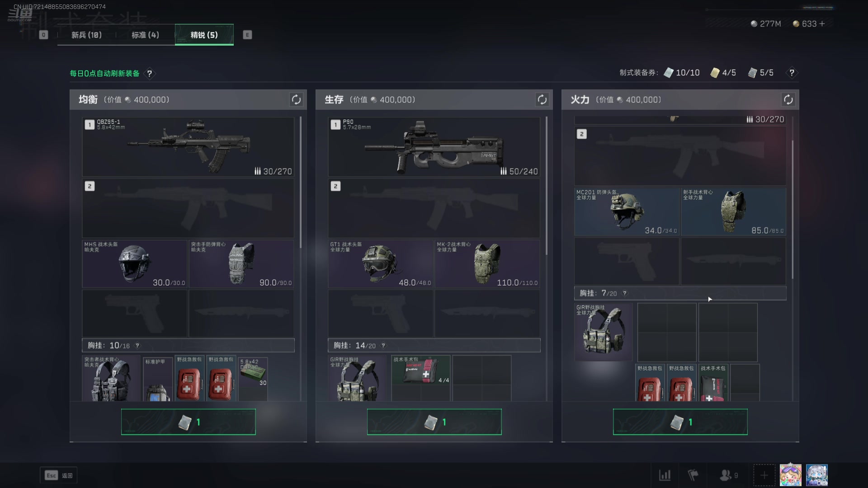Add a squad member with plus slot

(x=764, y=475)
